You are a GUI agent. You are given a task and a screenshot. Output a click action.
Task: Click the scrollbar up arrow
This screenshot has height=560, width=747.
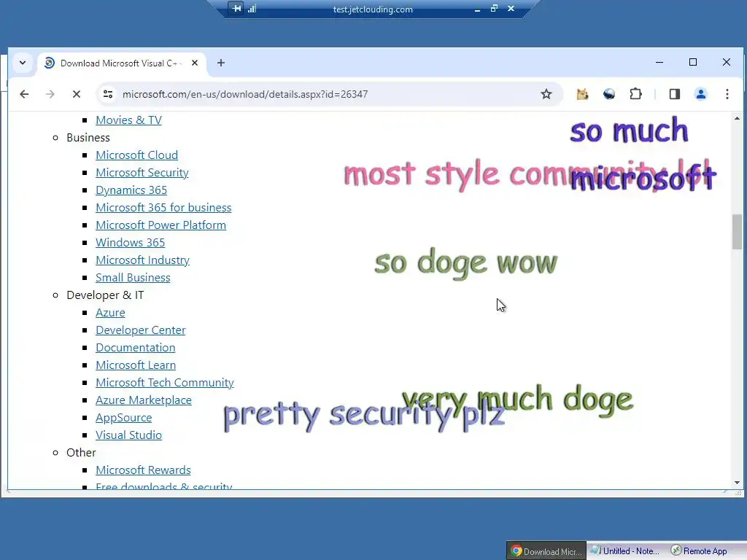pos(737,118)
